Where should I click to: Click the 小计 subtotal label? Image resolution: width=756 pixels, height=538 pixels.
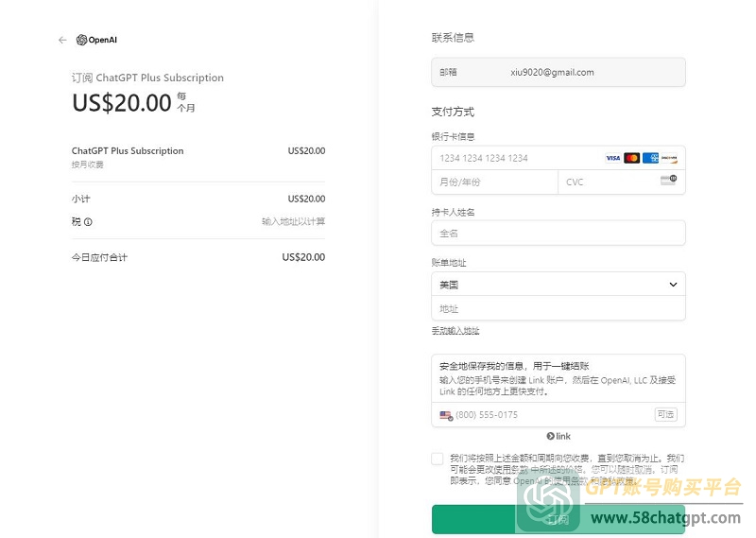[80, 199]
